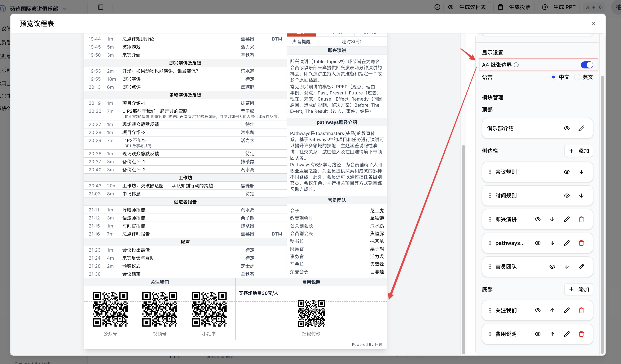The height and width of the screenshot is (364, 621).
Task: Move 官员团队 module down
Action: click(x=567, y=267)
